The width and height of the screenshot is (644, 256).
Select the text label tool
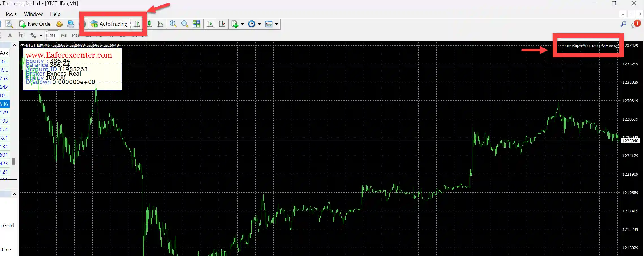(21, 35)
